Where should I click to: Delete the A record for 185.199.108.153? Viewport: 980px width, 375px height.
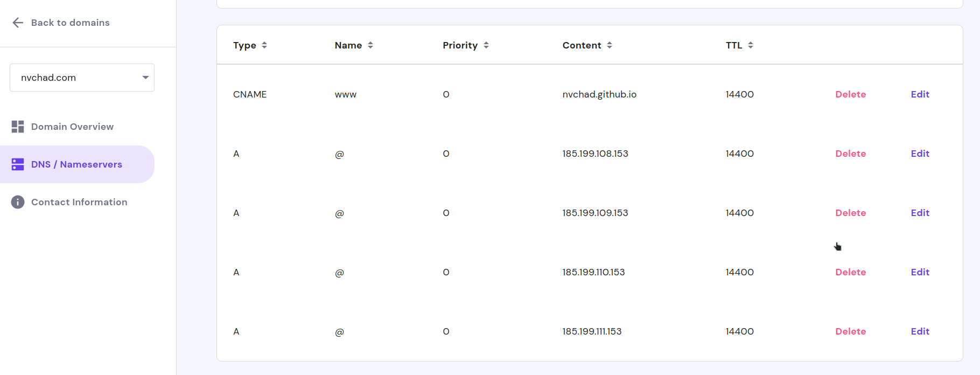tap(850, 154)
